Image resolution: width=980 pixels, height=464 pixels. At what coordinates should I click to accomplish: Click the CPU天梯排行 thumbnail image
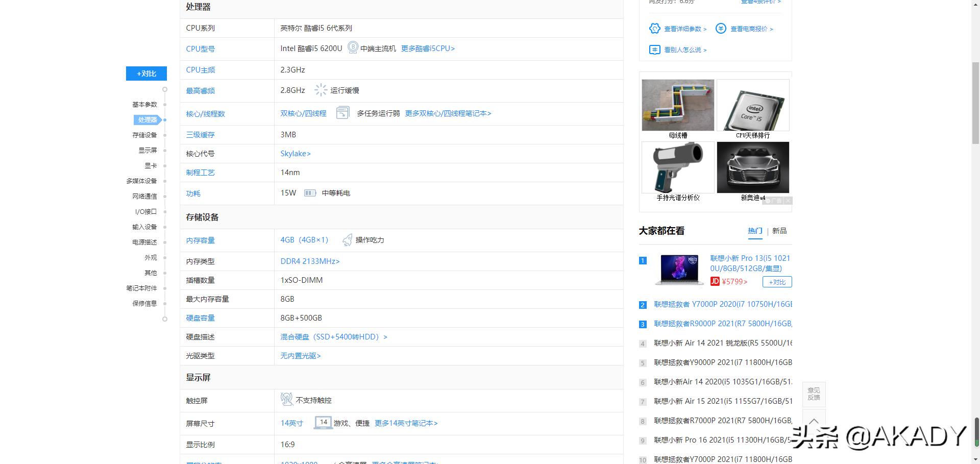pos(752,105)
